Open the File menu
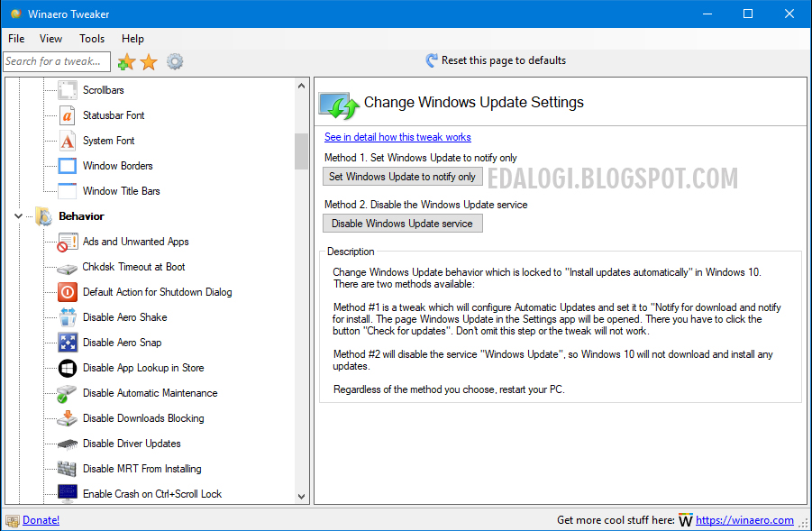Viewport: 812px width, 531px height. [x=16, y=39]
